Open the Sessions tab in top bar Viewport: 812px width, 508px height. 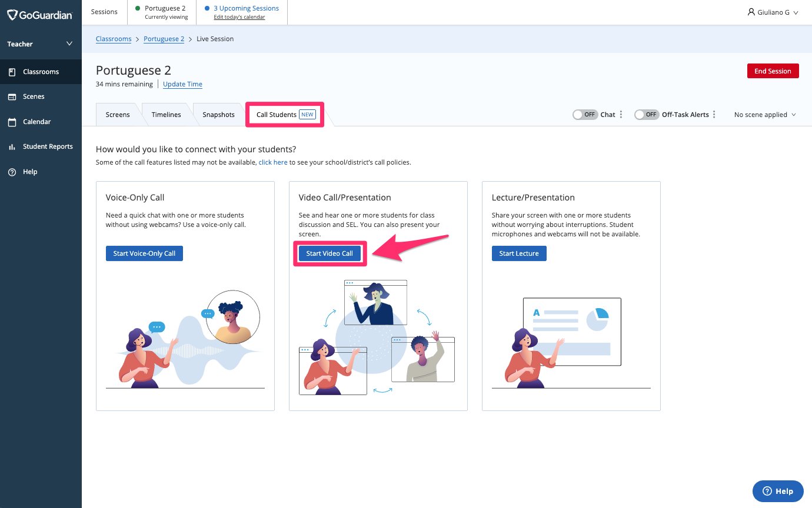pyautogui.click(x=104, y=12)
